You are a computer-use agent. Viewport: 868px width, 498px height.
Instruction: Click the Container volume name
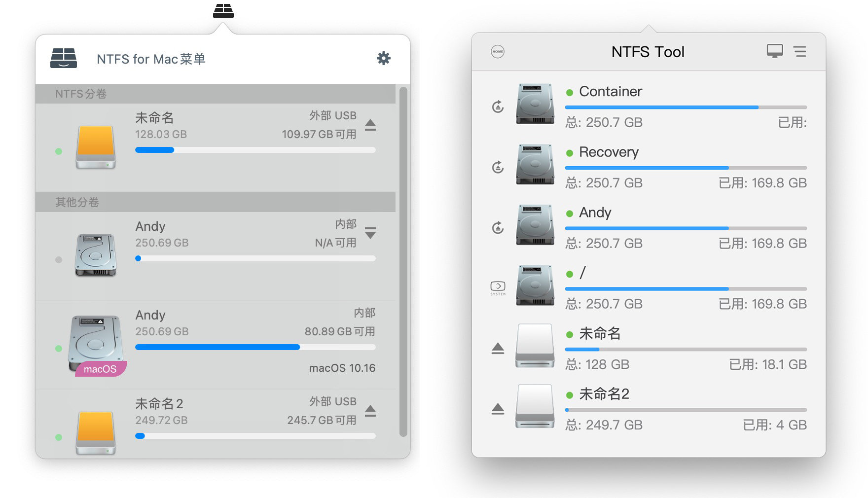click(x=611, y=91)
